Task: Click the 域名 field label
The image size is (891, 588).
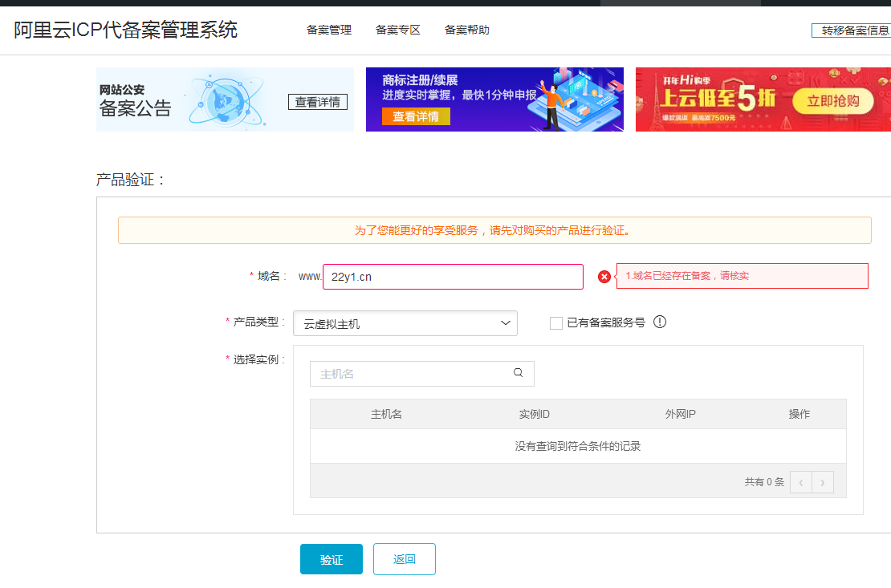Action: tap(268, 276)
